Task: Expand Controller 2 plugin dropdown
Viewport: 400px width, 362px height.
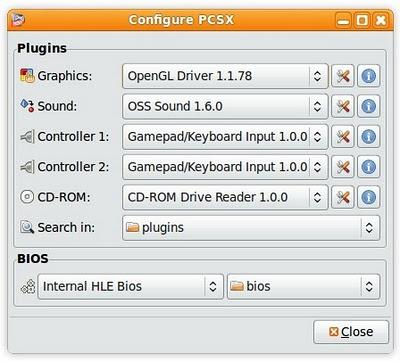Action: 225,167
